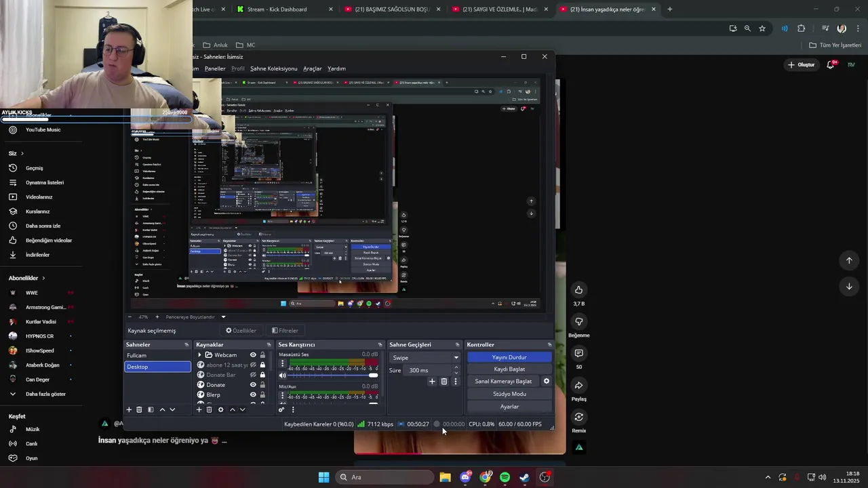
Task: Mute Masaüstü Ses speaker icon
Action: point(283,375)
